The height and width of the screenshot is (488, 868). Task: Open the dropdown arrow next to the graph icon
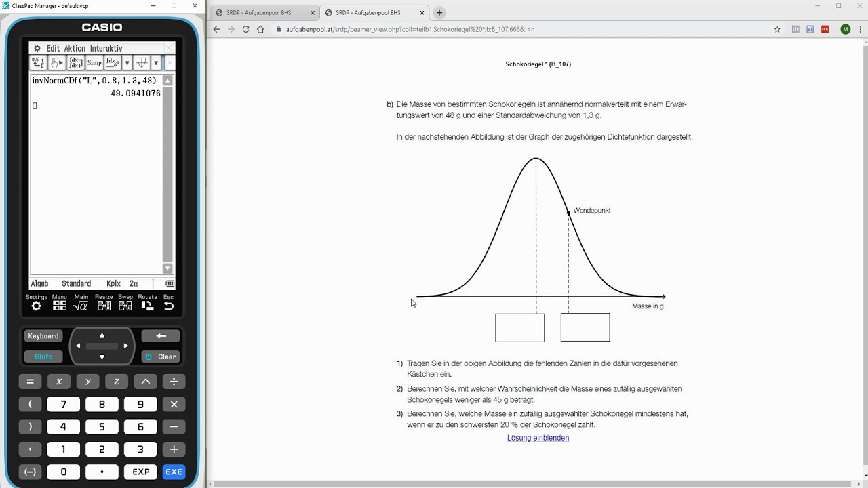click(x=156, y=63)
